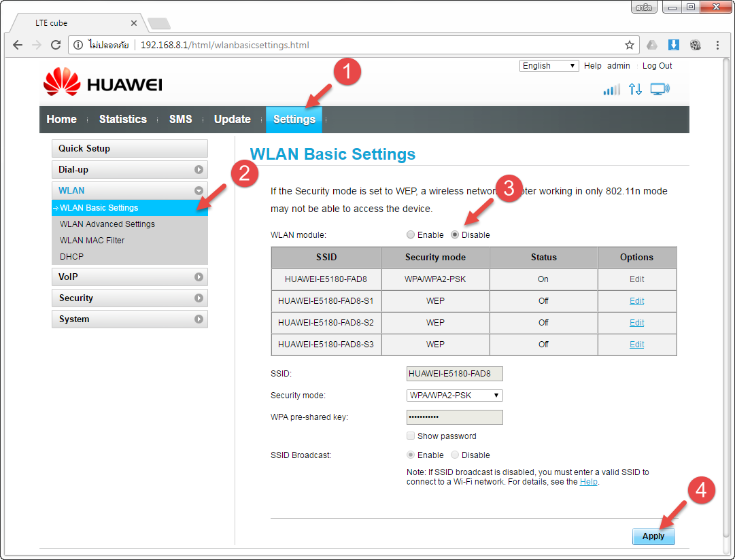
Task: Open the Help link in SSID broadcast note
Action: click(588, 482)
